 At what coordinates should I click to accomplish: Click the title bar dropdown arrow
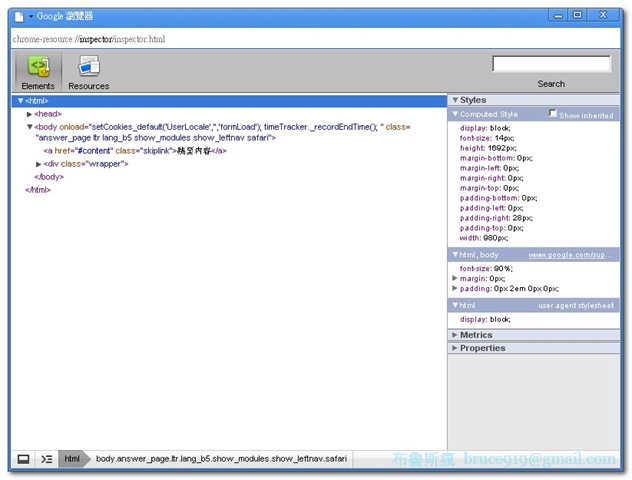click(31, 17)
